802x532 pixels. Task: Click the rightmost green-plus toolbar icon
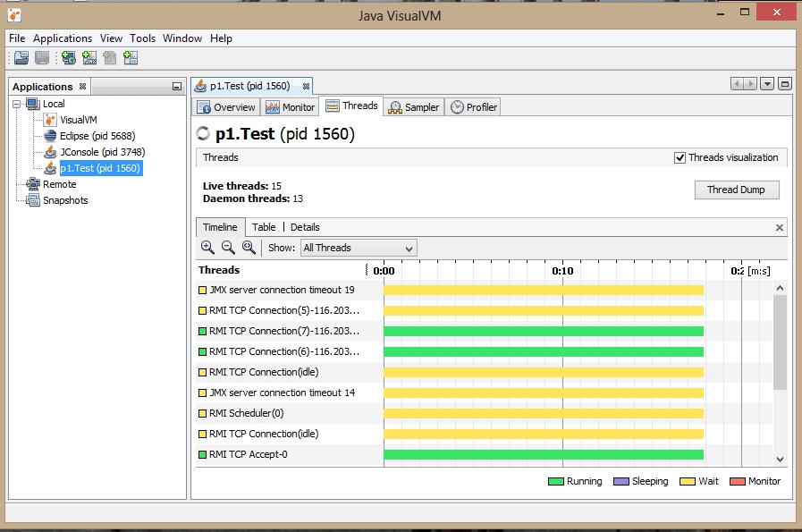click(x=131, y=57)
